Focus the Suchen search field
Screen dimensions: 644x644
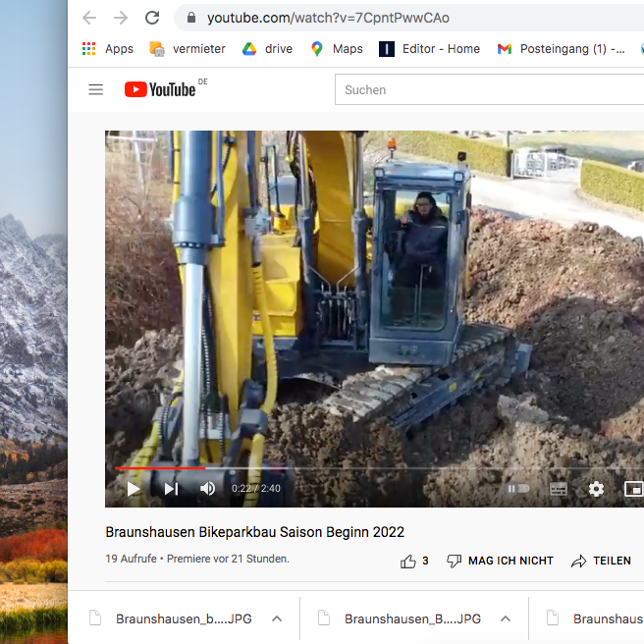click(x=489, y=89)
